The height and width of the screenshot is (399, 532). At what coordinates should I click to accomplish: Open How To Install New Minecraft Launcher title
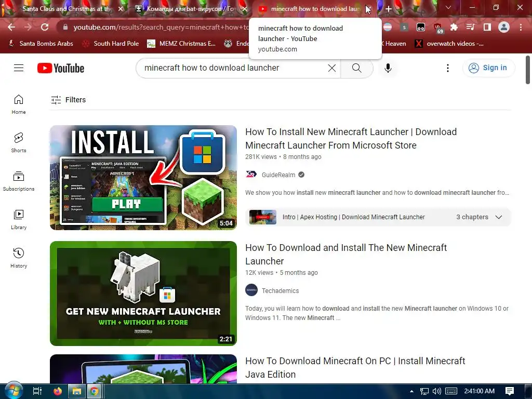click(351, 138)
